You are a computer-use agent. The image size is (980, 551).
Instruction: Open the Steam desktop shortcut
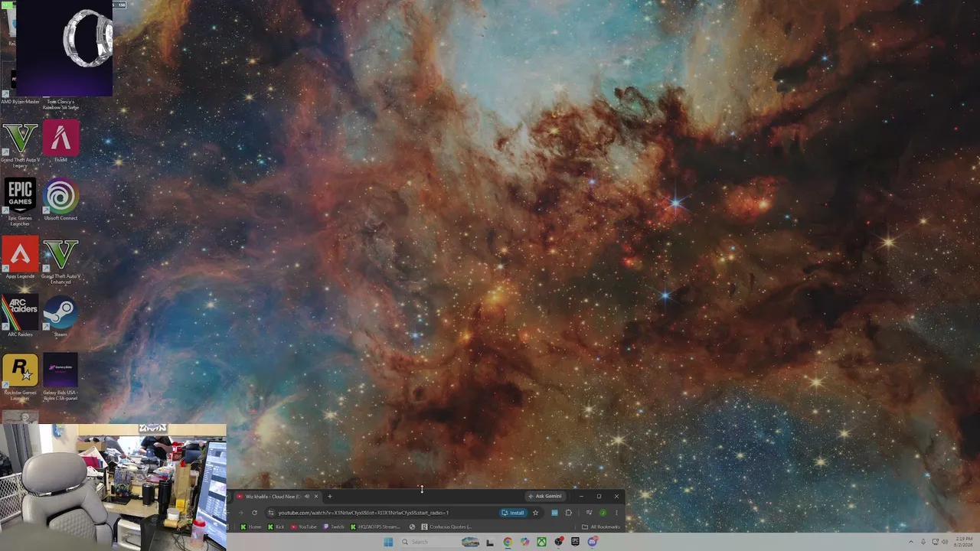(x=60, y=316)
